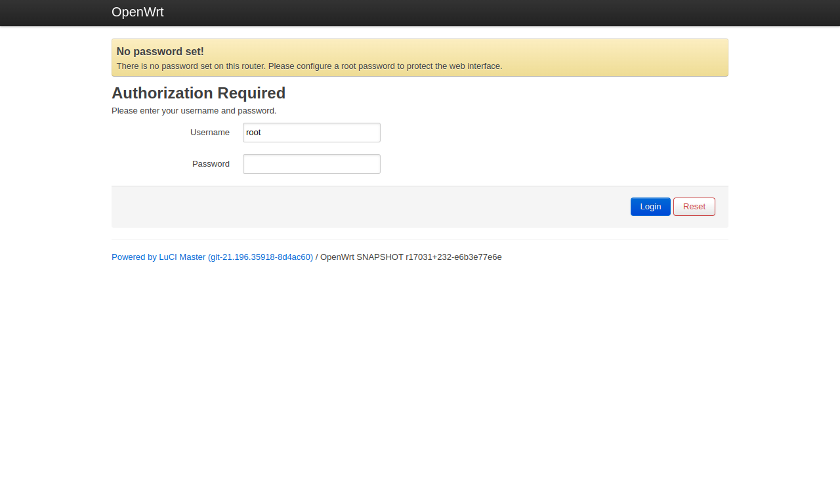
Task: Click the Password label
Action: [x=211, y=164]
